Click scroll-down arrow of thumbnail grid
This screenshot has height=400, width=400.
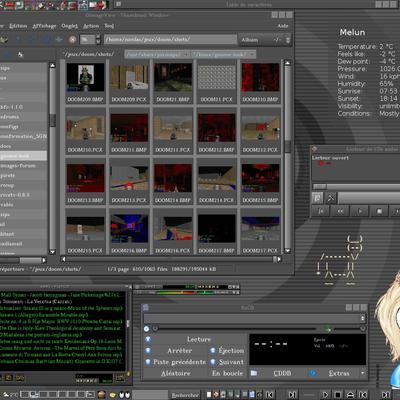288,251
